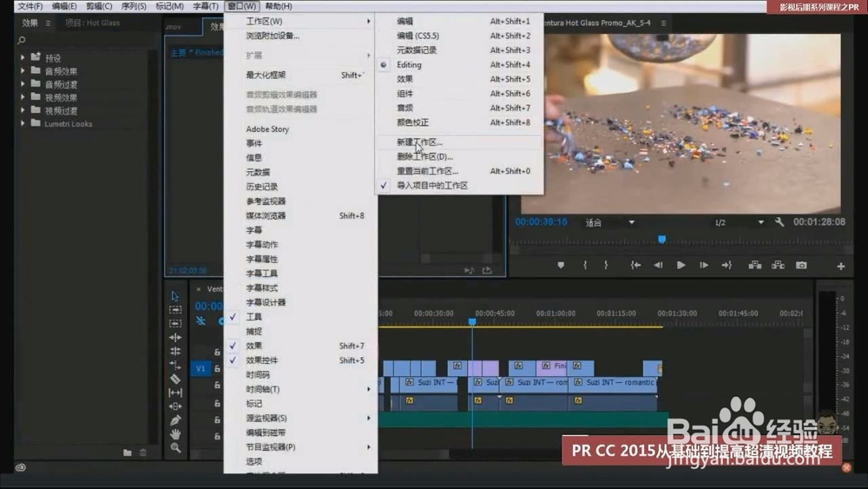
Task: Create new bin in Effects panel
Action: click(128, 453)
